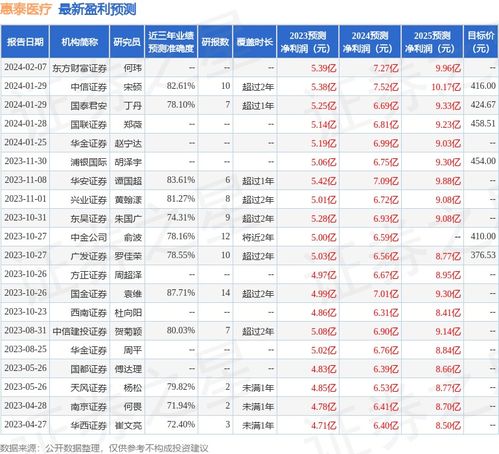Click the 近三年业绩预测准确度 column header
The width and height of the screenshot is (499, 454).
pyautogui.click(x=171, y=42)
